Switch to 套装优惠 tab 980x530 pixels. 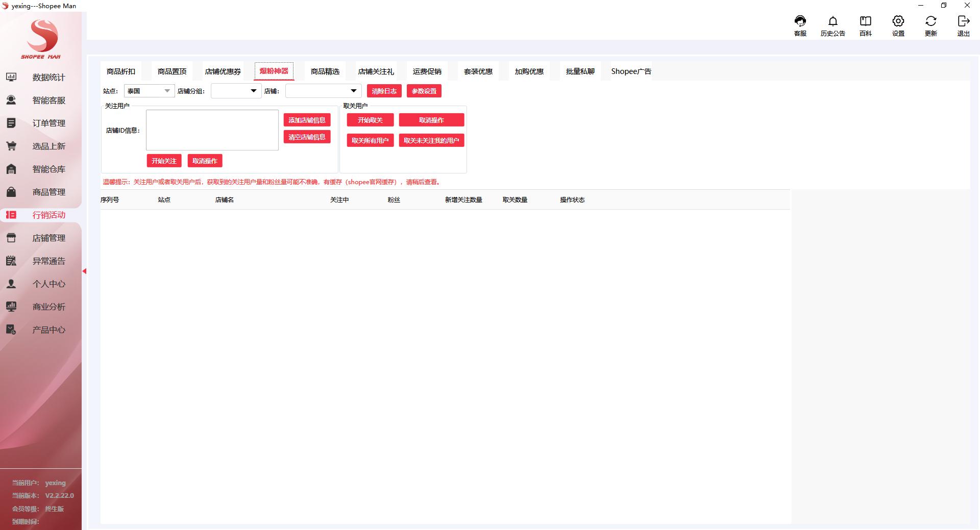pos(478,71)
